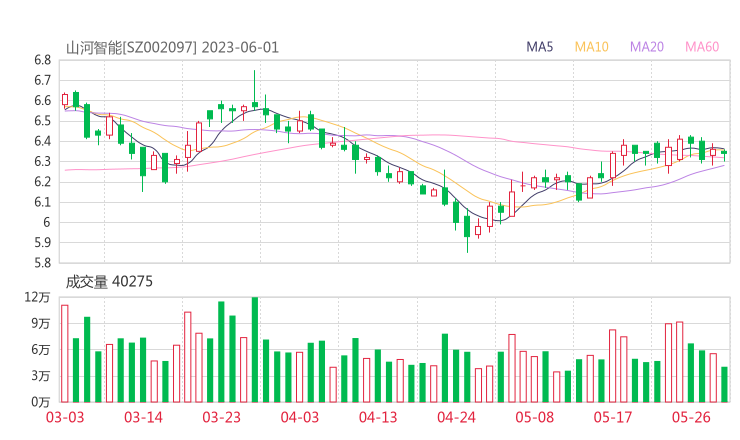Click the 成交量 40275 volume label
This screenshot has height=440, width=740.
109,282
